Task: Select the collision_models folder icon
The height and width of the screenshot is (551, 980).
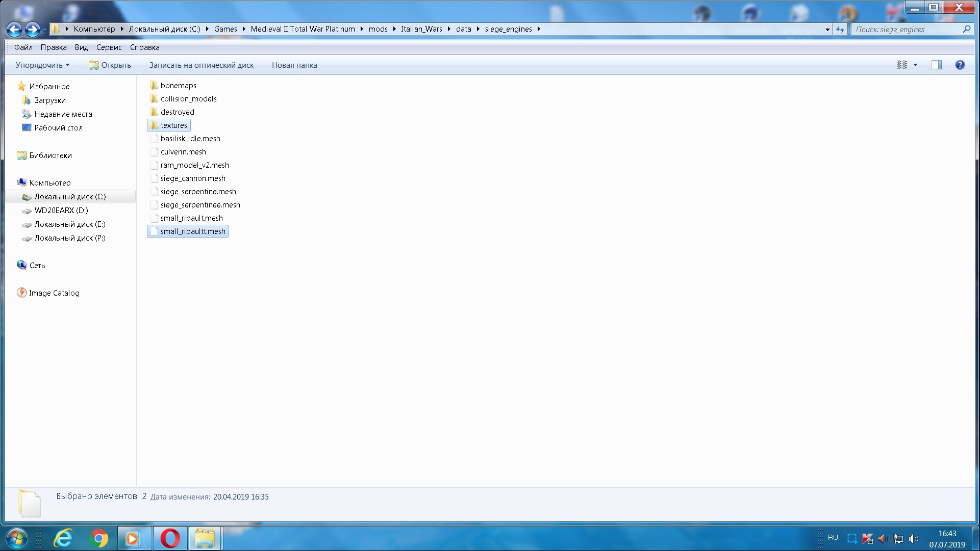Action: tap(154, 98)
